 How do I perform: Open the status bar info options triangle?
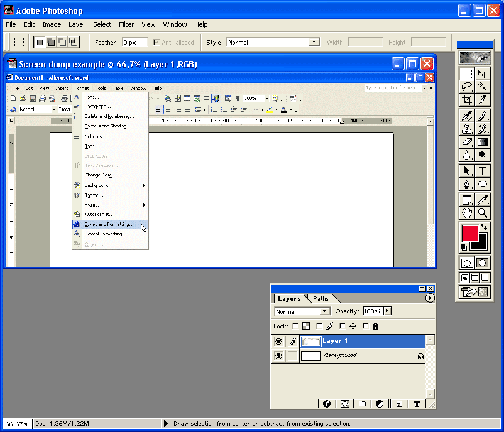point(165,423)
